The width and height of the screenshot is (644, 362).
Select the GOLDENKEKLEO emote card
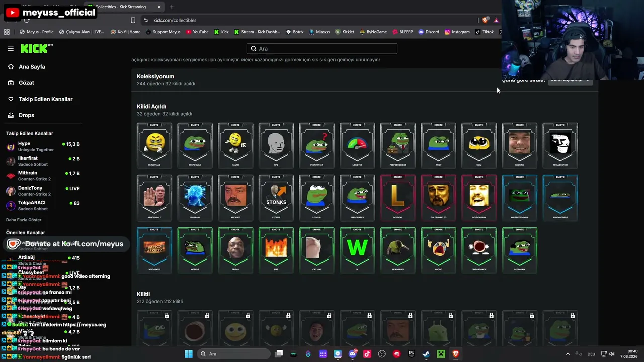(438, 198)
